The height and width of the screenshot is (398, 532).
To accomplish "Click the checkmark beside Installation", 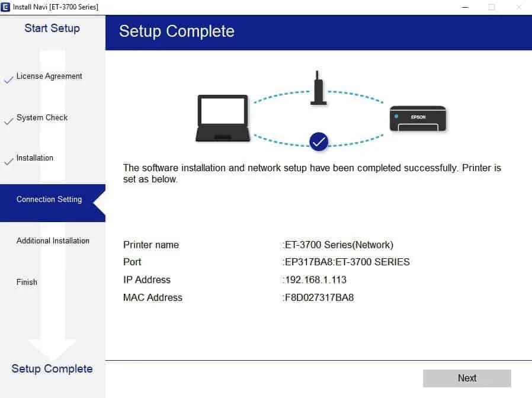I will pos(8,162).
